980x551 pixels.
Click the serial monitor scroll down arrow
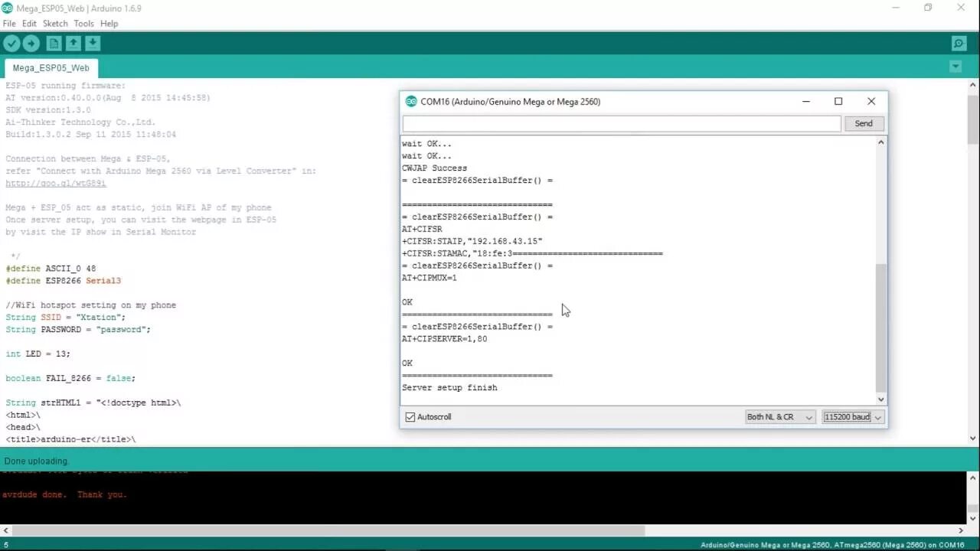(x=880, y=399)
